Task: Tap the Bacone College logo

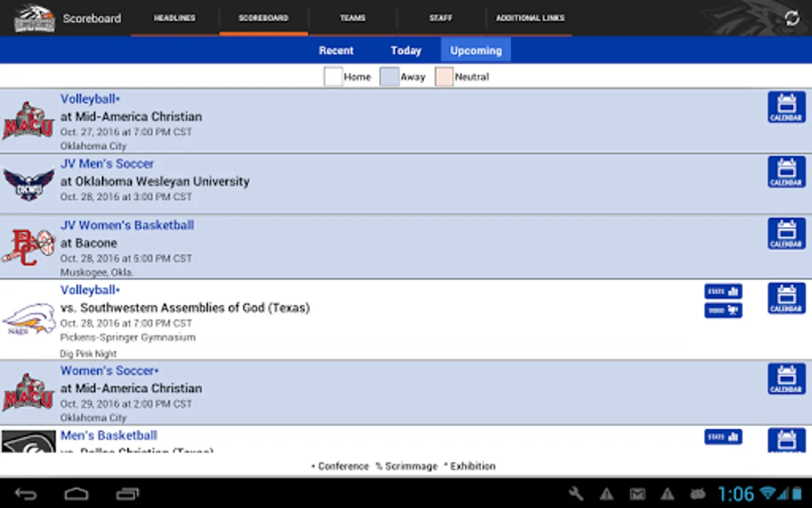Action: (28, 247)
